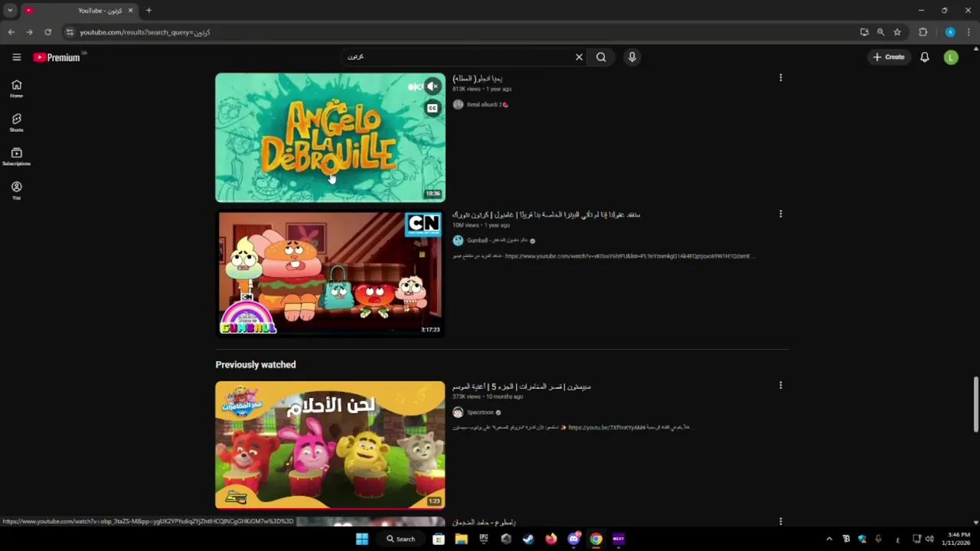Open the browser zoom indicator icon
Screen dimensions: 980x551
pos(880,32)
